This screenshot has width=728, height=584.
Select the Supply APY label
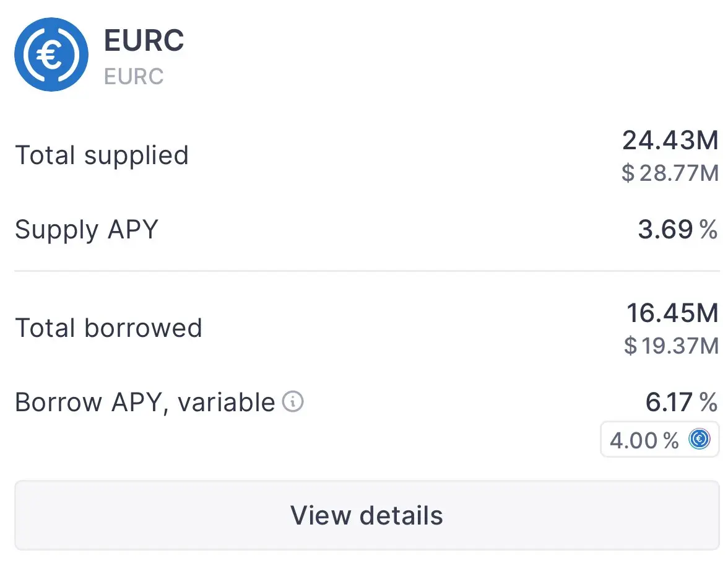coord(87,230)
